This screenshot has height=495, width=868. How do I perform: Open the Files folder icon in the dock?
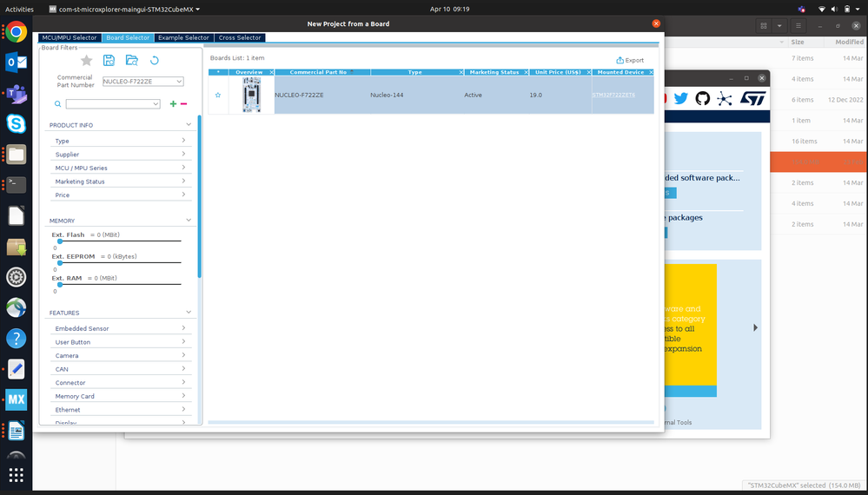tap(16, 155)
